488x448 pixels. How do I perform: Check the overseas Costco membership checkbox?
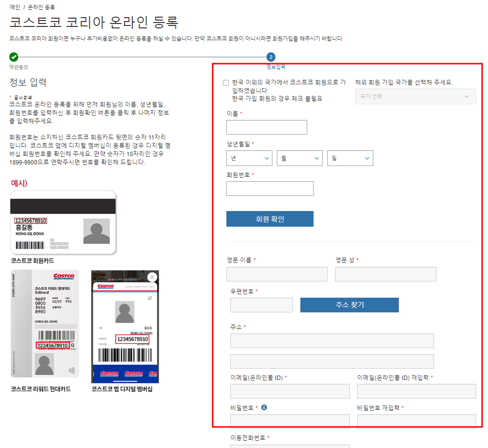pos(226,82)
